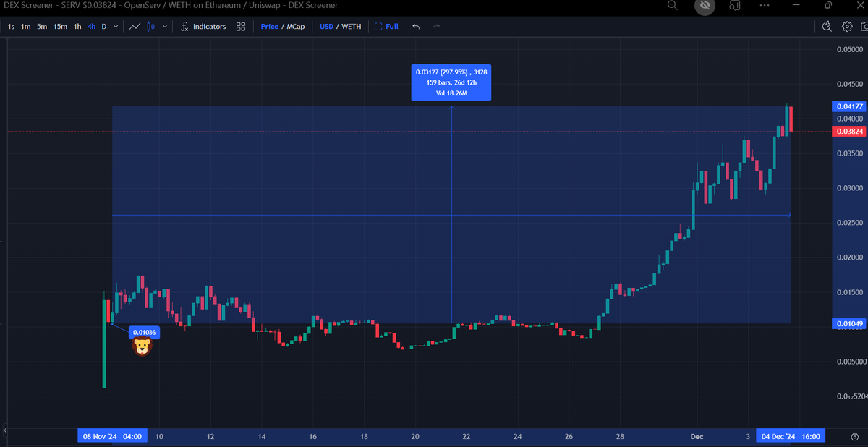Click the 0.01036 price label
868x447 pixels.
coord(143,332)
